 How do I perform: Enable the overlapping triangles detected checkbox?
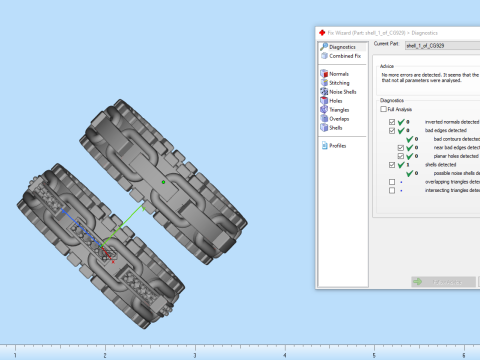pos(392,182)
